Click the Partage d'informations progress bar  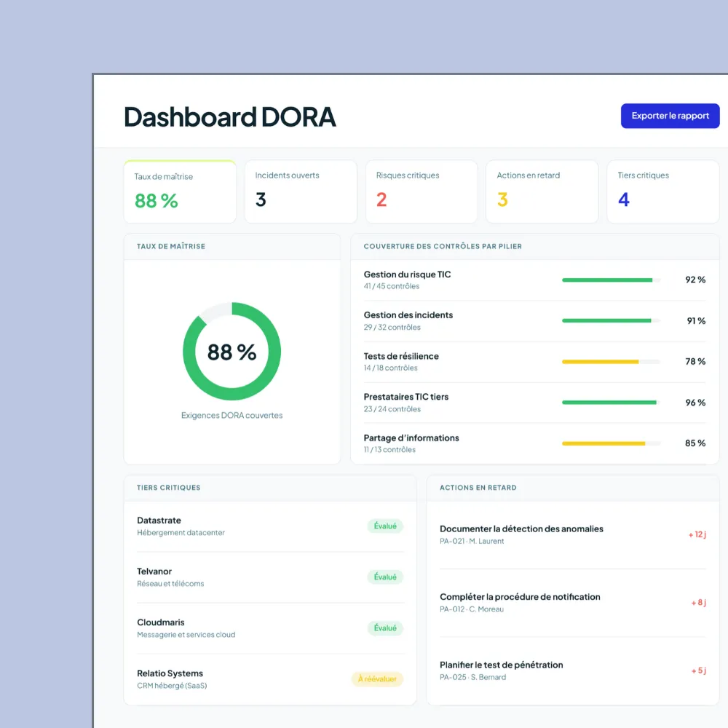[611, 443]
